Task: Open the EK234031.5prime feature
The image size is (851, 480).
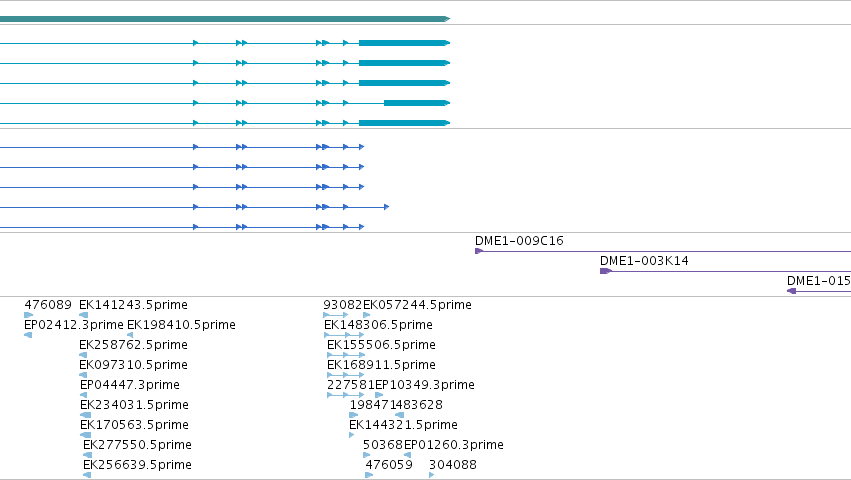Action: [134, 405]
